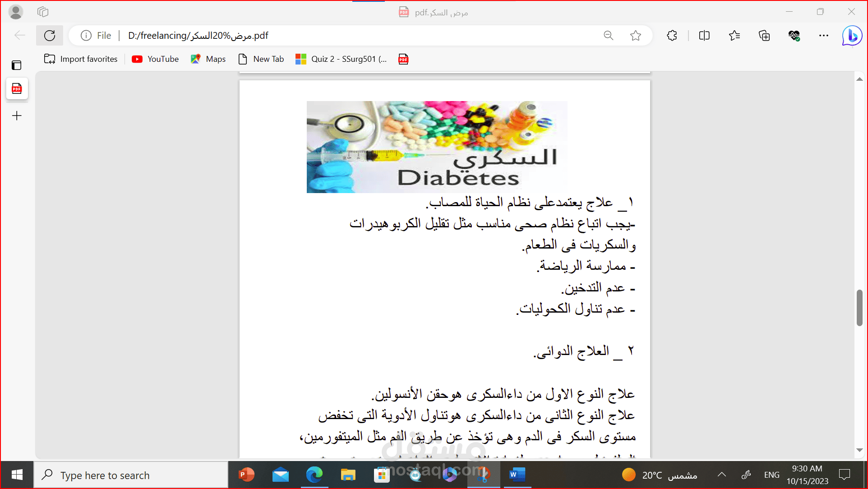
Task: Open the Collections icon
Action: [x=764, y=36]
